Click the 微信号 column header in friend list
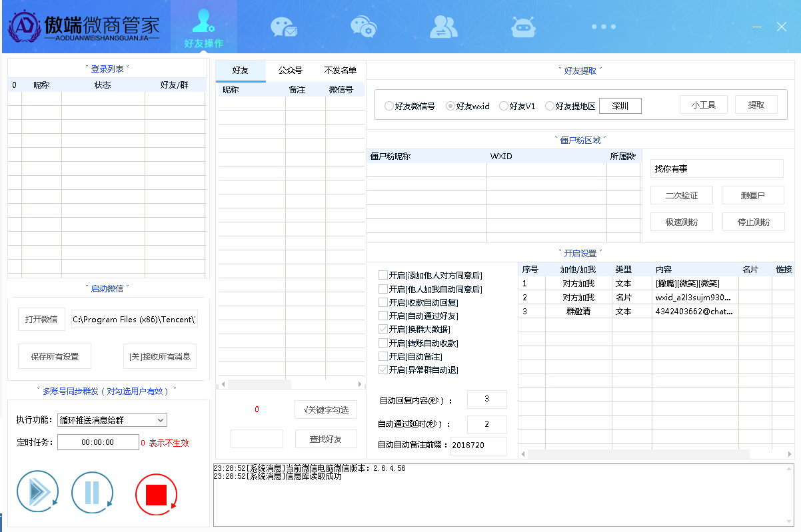 click(x=345, y=89)
